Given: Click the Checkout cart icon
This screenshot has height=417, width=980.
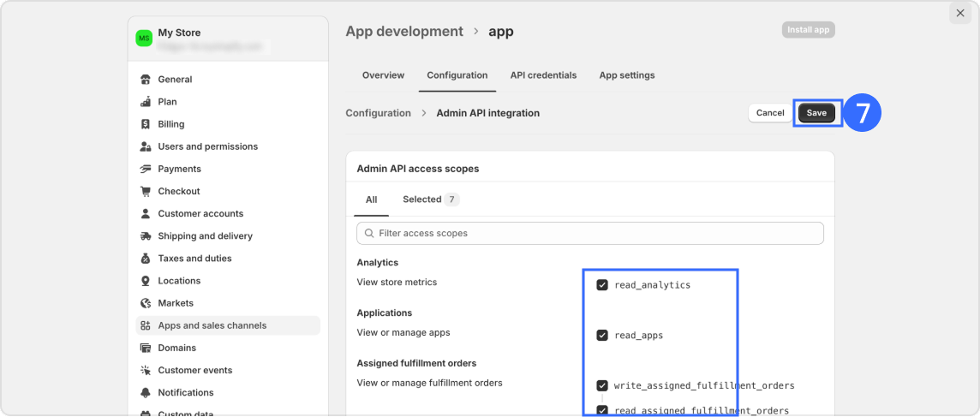Looking at the screenshot, I should 146,191.
